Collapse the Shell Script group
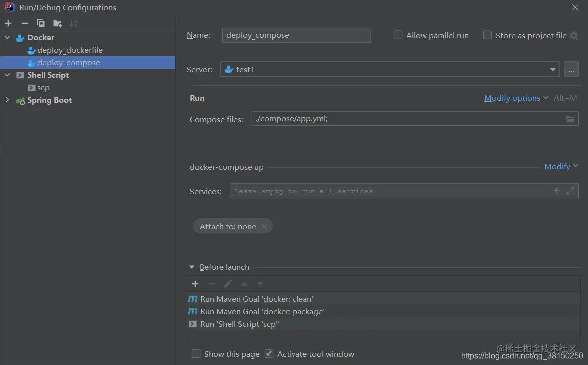Viewport: 588px width, 365px height. point(7,75)
